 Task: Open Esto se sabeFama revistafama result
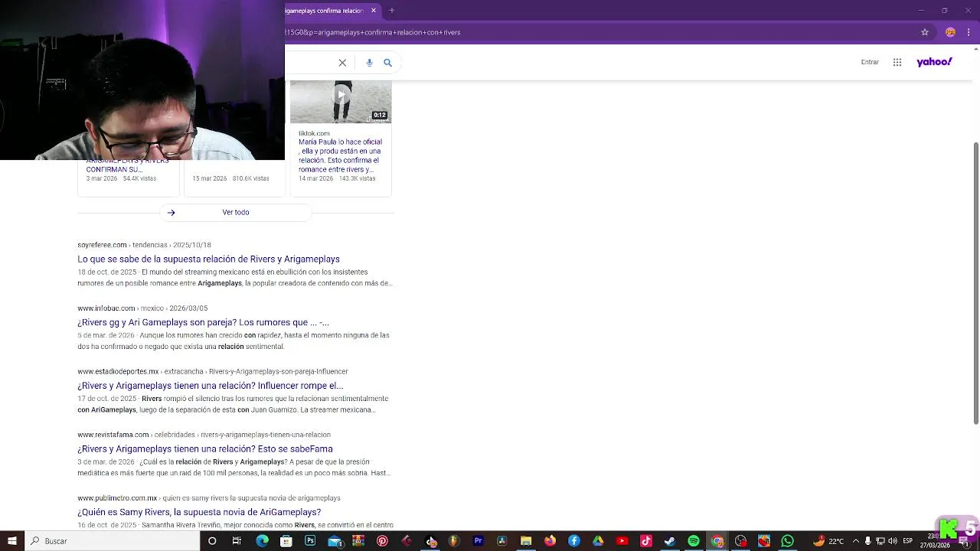(204, 449)
